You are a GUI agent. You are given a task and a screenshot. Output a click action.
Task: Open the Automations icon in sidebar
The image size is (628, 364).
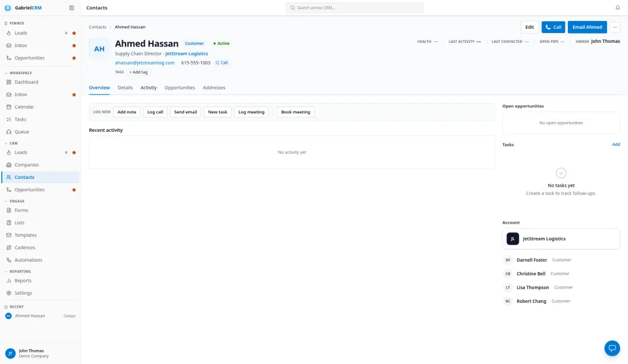9,260
